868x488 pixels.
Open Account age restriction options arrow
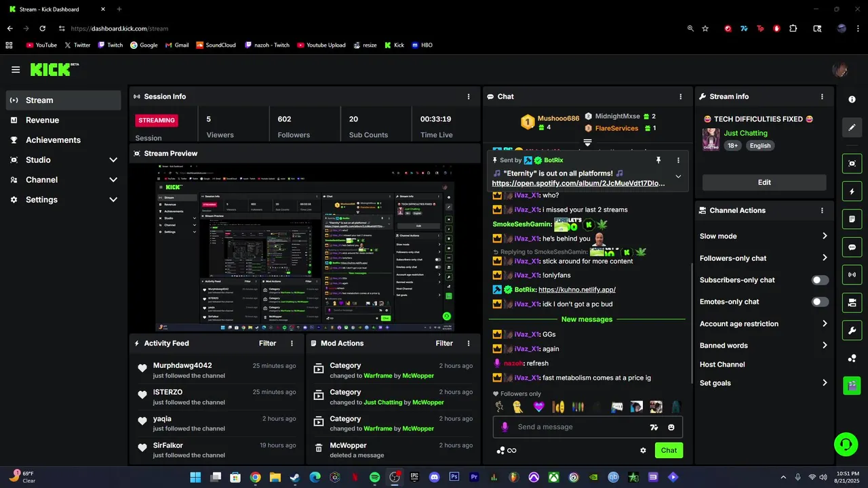(x=825, y=324)
